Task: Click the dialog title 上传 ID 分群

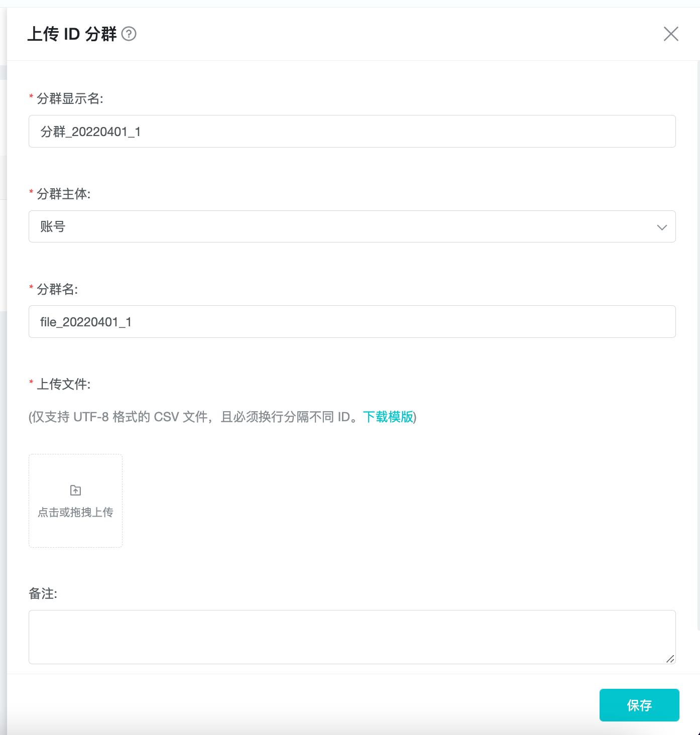Action: [x=73, y=34]
